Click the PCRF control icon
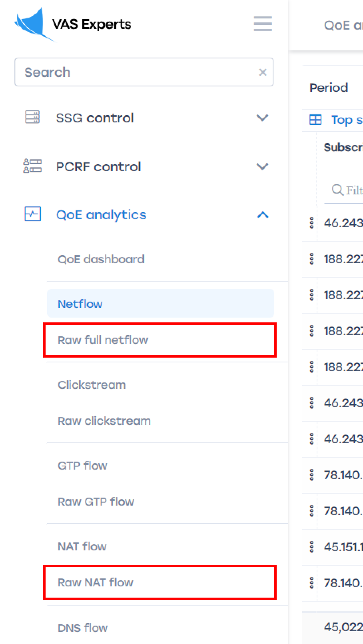Viewport: 363px width, 644px height. (x=32, y=166)
